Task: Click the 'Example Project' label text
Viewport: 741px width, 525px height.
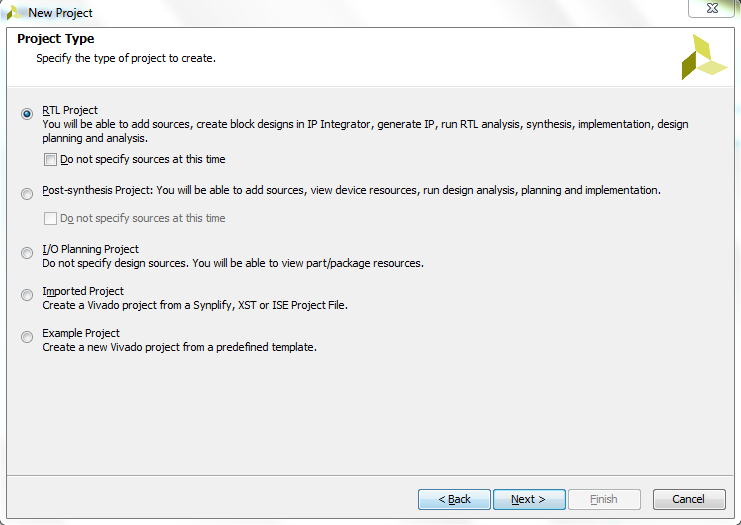Action: [x=81, y=333]
